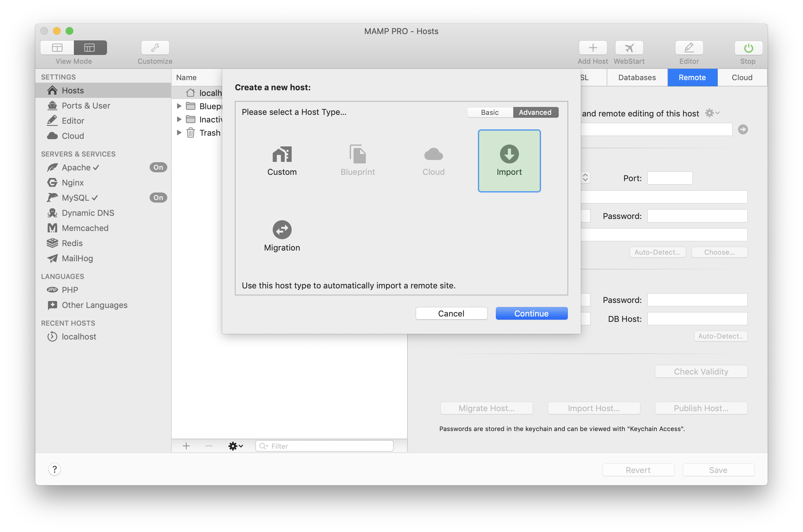Select the Import host type
The width and height of the screenshot is (803, 532).
click(509, 161)
